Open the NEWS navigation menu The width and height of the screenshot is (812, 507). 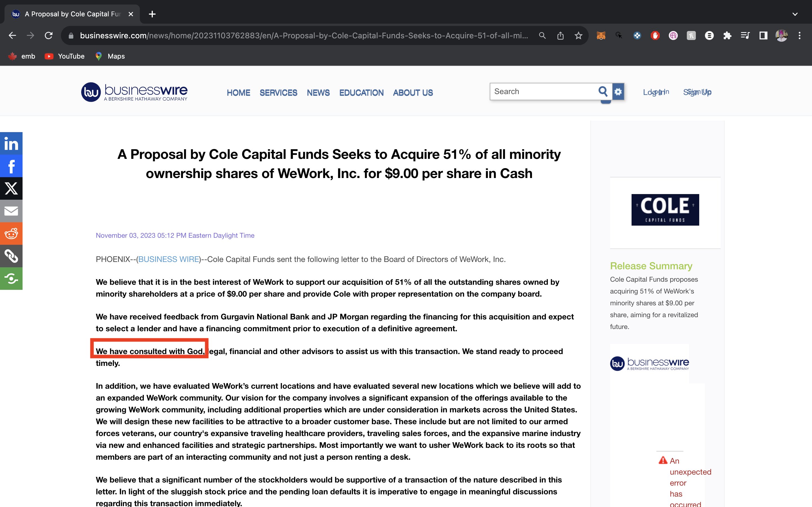(318, 93)
